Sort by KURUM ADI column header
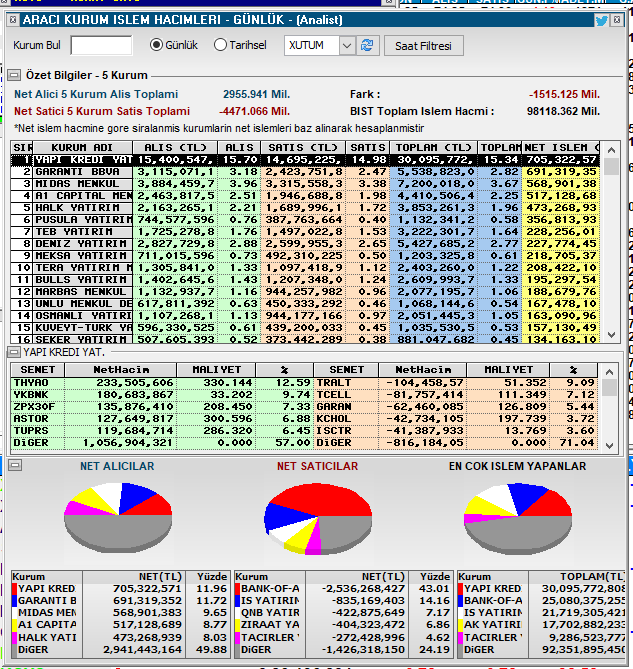The height and width of the screenshot is (669, 633). [x=83, y=148]
